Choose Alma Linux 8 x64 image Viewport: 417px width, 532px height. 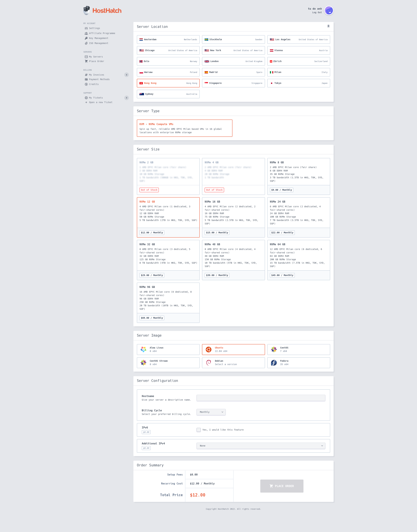pyautogui.click(x=168, y=349)
